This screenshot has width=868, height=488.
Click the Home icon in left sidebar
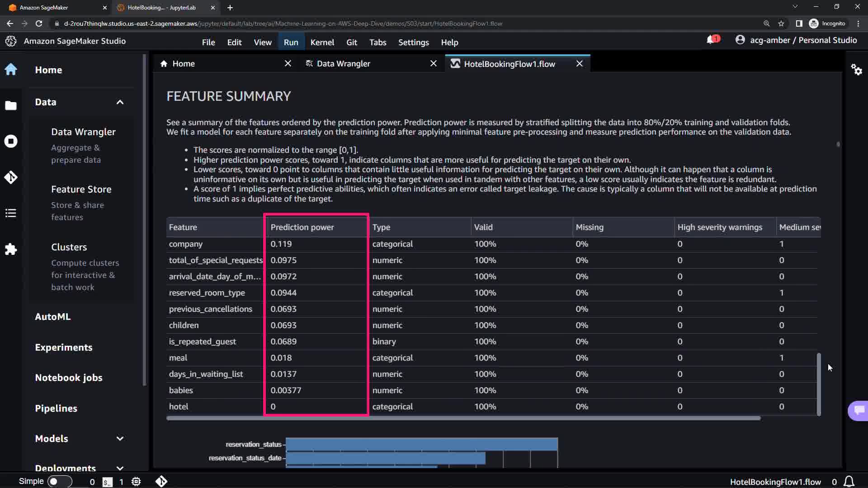click(x=11, y=70)
